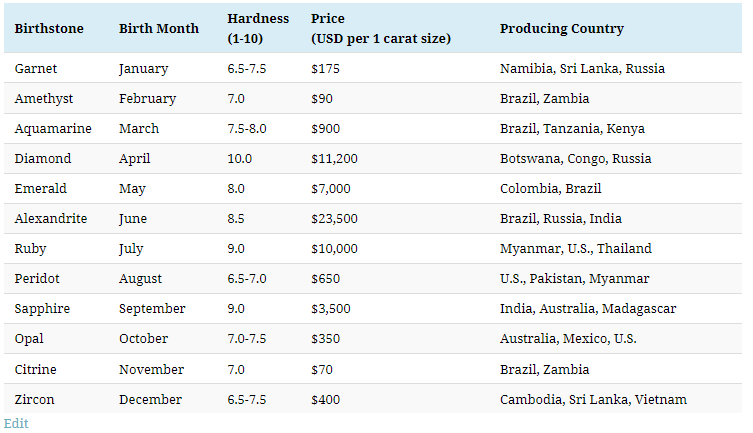
Task: Select the Peridot price $650
Action: [x=325, y=279]
